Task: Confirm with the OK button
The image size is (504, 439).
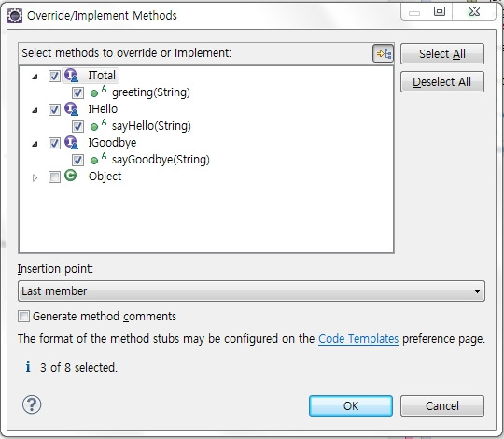Action: (x=351, y=406)
